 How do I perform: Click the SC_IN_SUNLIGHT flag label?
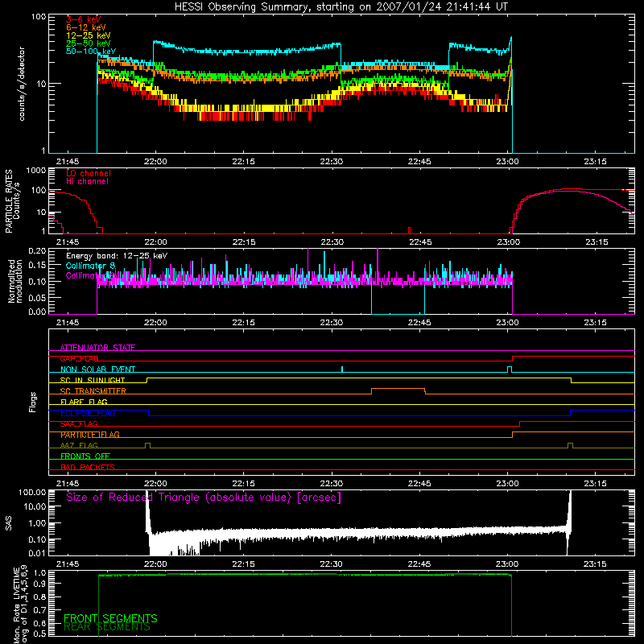pos(93,380)
